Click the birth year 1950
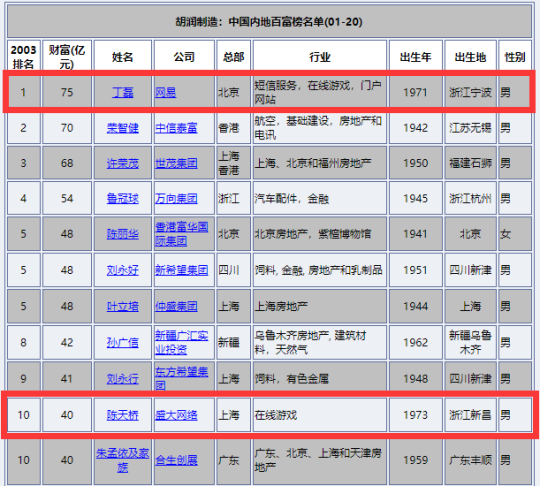 coord(416,163)
